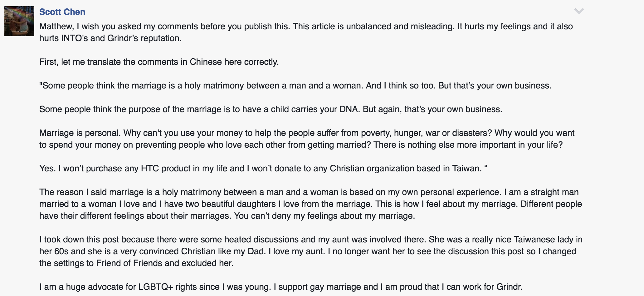Click the paragraph starting 'Matthew, I wish'
This screenshot has width=644, height=296.
[x=306, y=32]
